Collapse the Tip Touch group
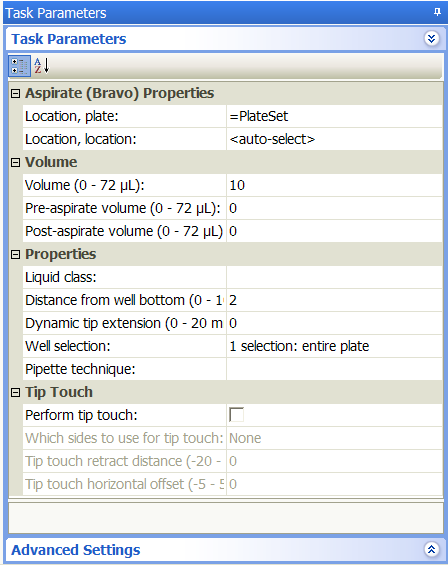The image size is (448, 565). (15, 392)
